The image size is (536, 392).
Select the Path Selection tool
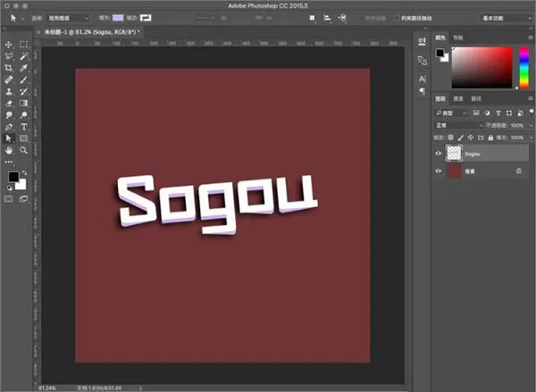(x=9, y=138)
